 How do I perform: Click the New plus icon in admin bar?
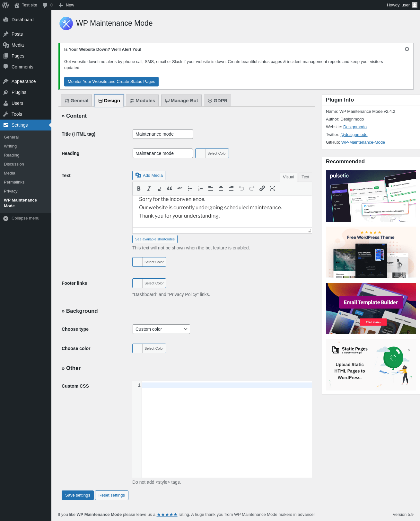click(61, 5)
